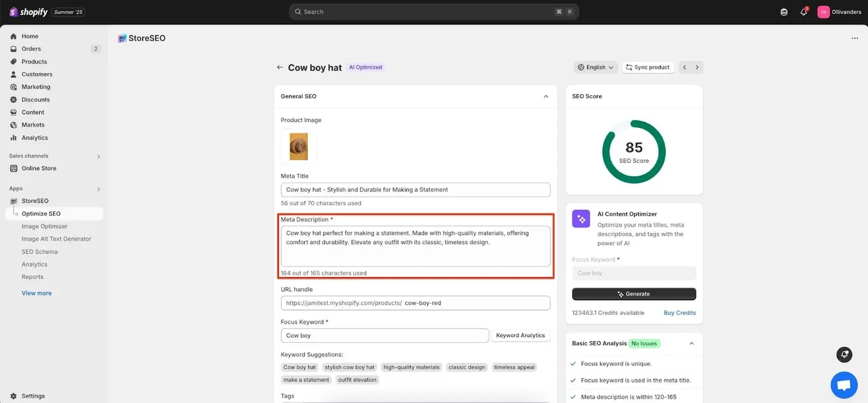This screenshot has width=868, height=403.
Task: Open the three-dot menu for StoreSEO
Action: [x=855, y=38]
